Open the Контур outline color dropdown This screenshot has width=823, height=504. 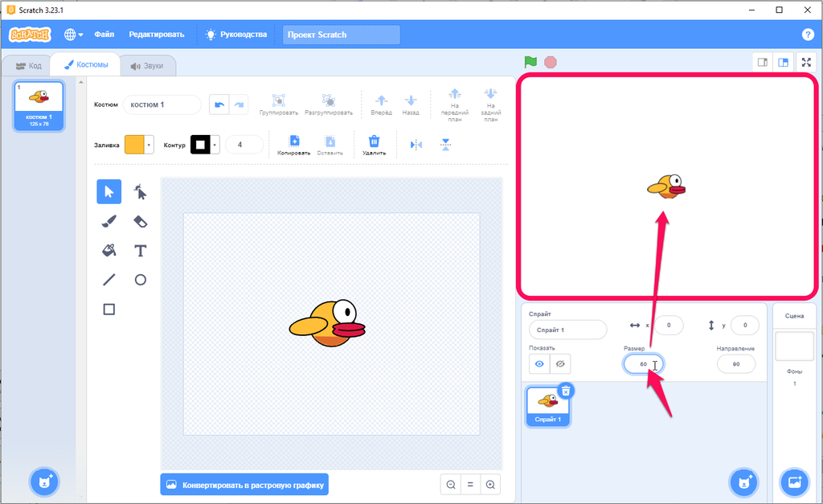pos(205,145)
